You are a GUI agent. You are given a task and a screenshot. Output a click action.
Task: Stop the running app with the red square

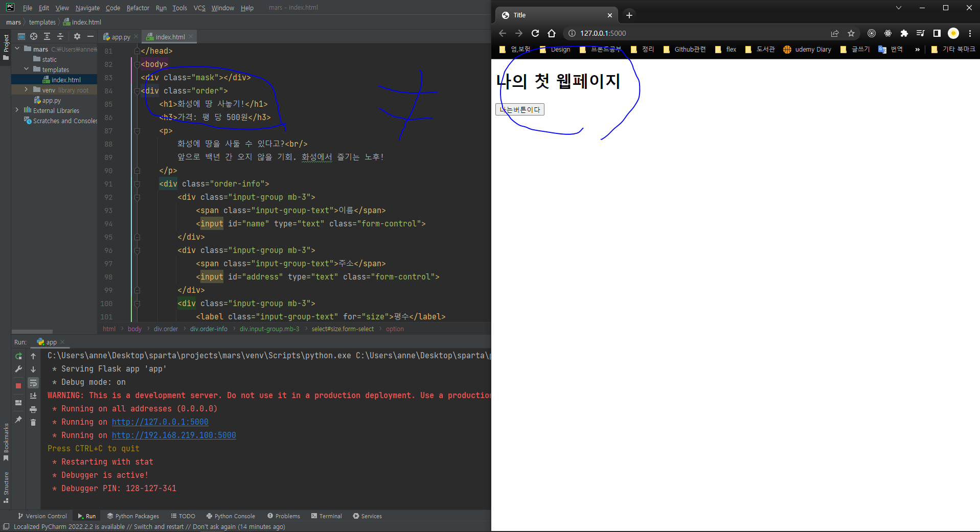(18, 386)
